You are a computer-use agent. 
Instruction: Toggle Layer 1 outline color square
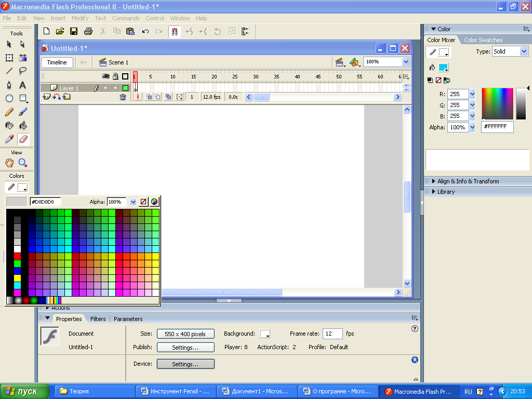[125, 88]
